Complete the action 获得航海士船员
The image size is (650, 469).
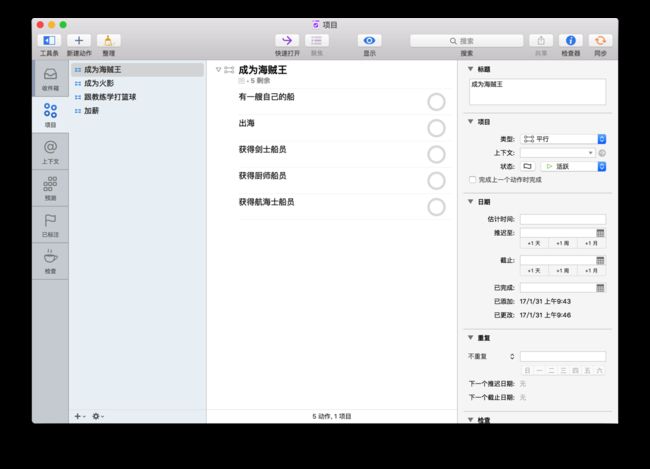436,207
